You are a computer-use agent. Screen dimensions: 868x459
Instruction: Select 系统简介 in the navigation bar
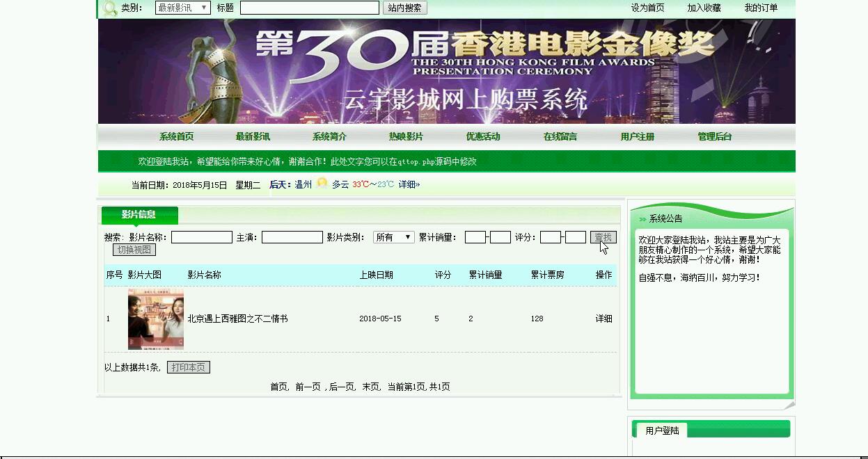[x=329, y=136]
